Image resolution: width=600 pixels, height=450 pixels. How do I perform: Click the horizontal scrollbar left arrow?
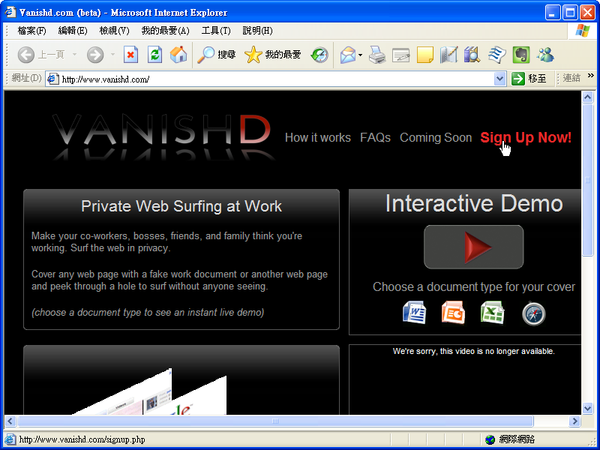10,421
